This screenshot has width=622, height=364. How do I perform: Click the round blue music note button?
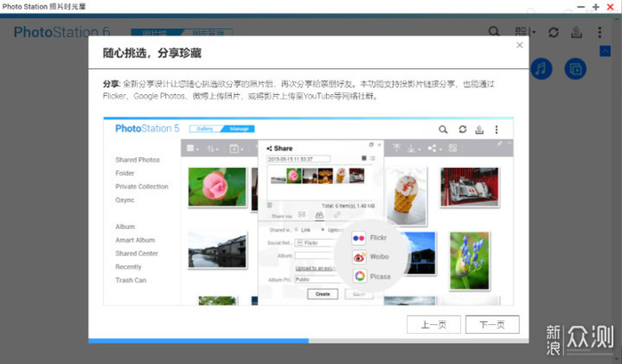[x=541, y=69]
